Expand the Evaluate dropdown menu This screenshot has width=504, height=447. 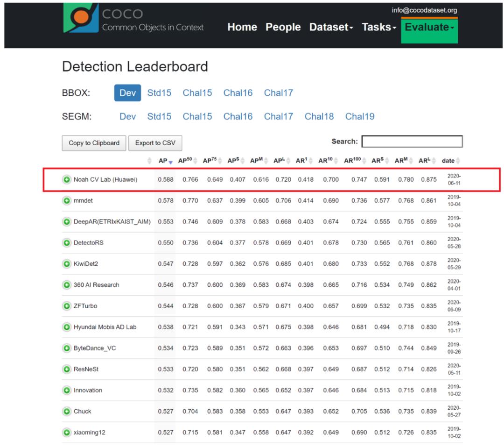point(429,27)
